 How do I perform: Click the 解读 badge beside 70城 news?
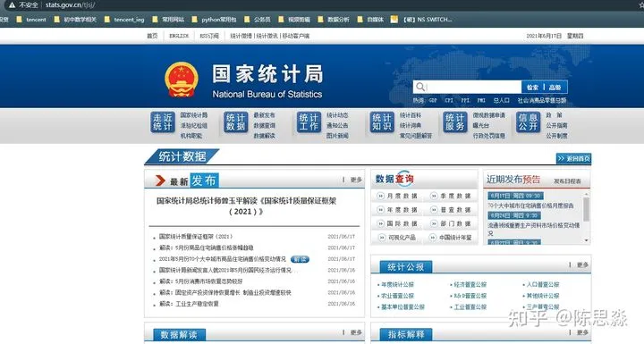(x=300, y=259)
